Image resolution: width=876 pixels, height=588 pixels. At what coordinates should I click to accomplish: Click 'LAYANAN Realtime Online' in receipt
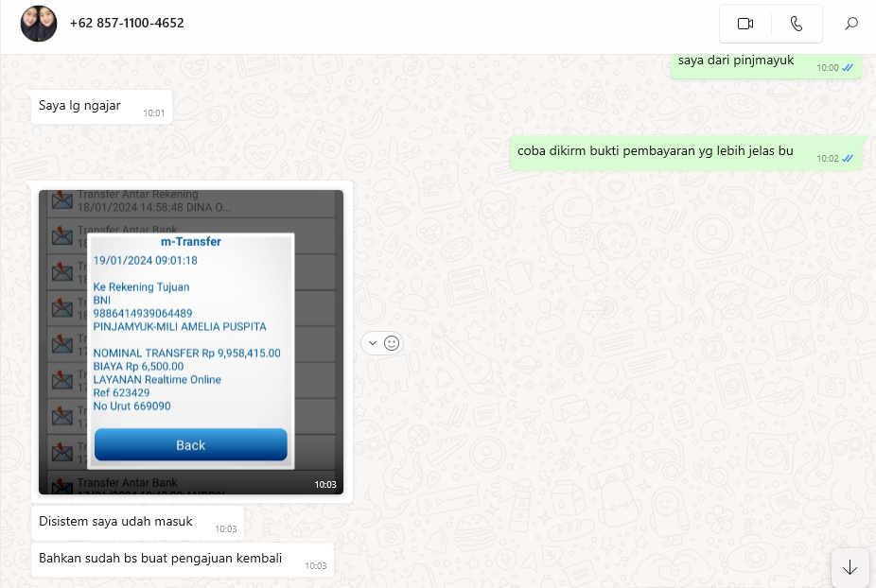[x=157, y=380]
